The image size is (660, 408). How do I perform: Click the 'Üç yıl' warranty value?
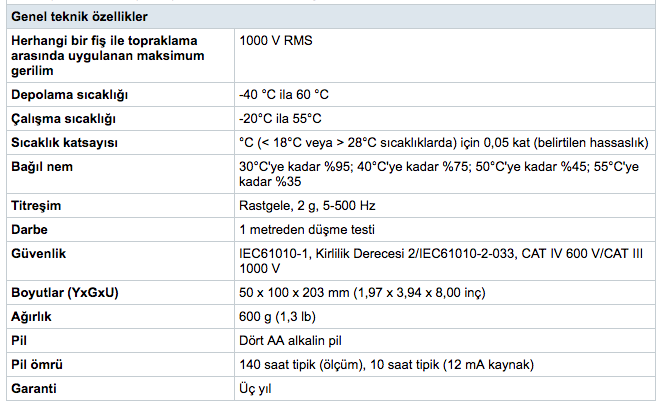pos(255,388)
